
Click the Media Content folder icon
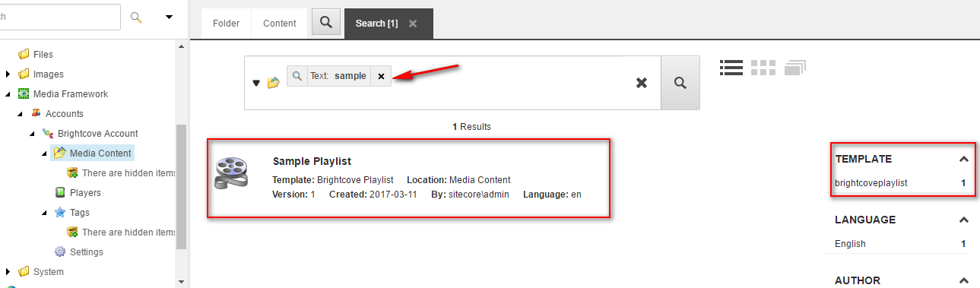point(60,153)
